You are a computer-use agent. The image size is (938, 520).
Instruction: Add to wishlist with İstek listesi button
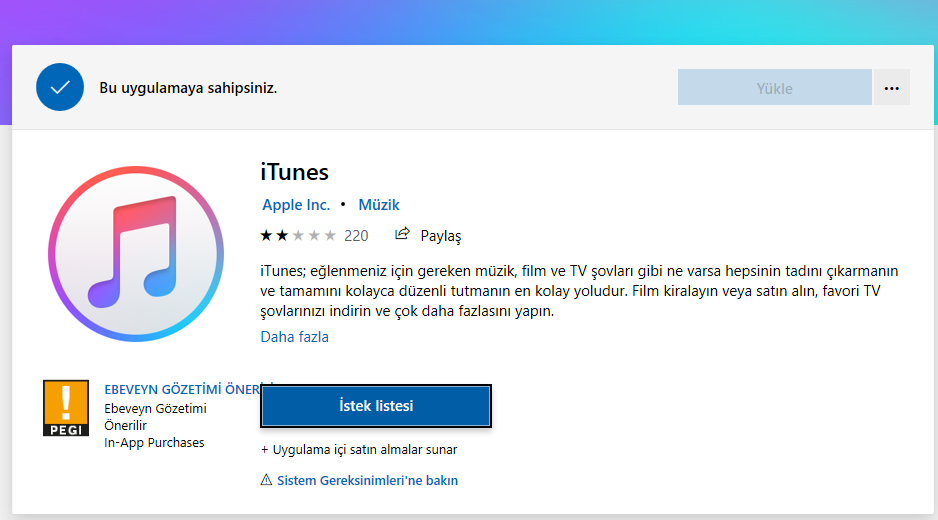coord(376,406)
